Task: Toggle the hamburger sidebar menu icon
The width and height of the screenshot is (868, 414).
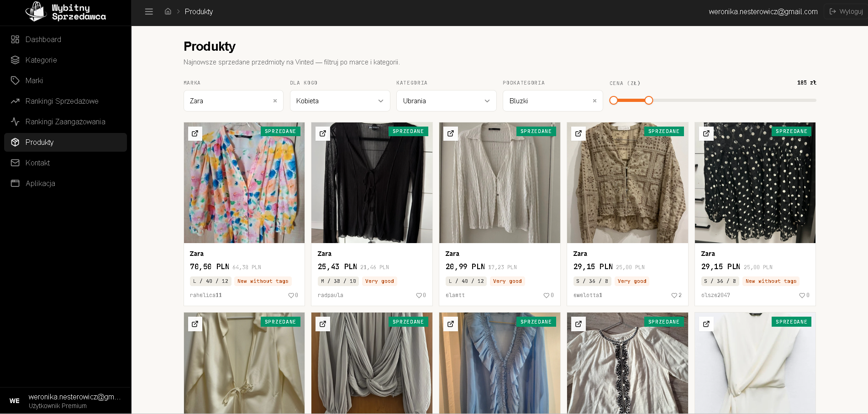Action: [149, 11]
